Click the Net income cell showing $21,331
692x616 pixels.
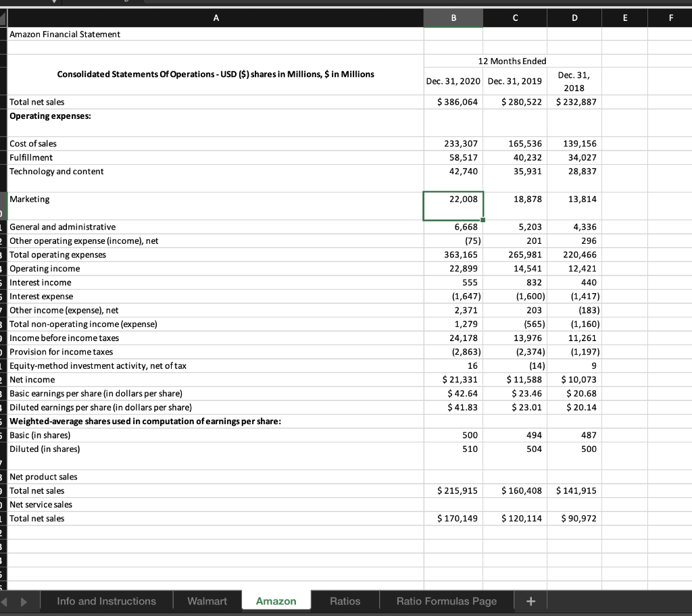(x=453, y=379)
